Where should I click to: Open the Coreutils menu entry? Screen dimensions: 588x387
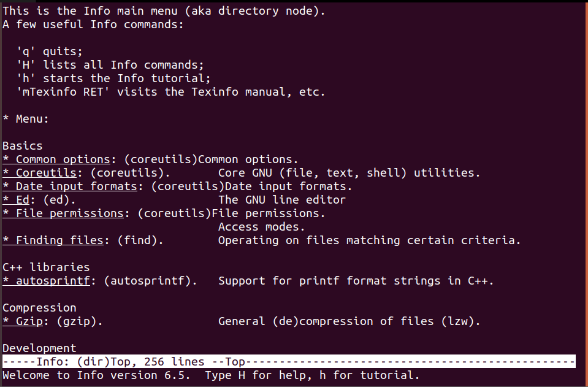(40, 173)
